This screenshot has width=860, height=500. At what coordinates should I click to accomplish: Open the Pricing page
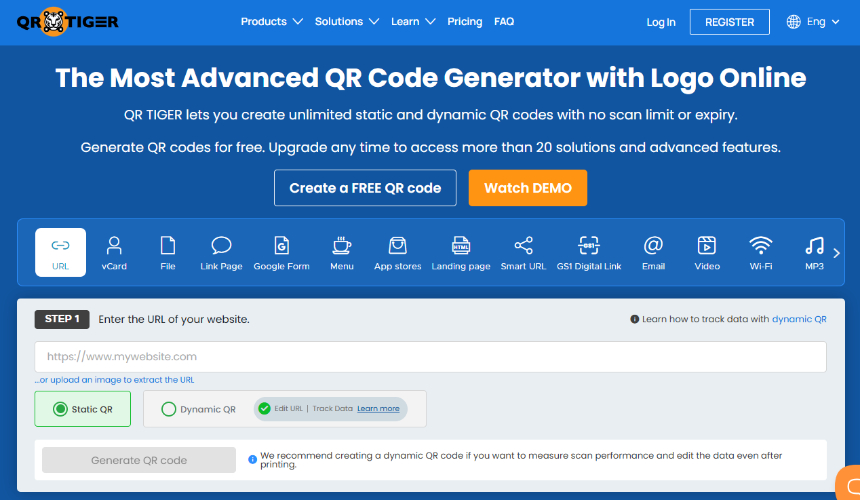[x=465, y=21]
